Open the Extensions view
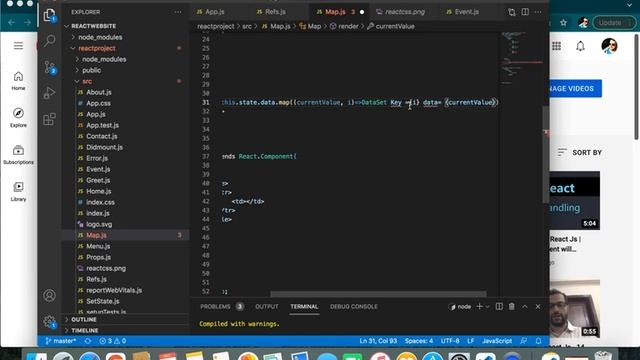 pyautogui.click(x=49, y=119)
